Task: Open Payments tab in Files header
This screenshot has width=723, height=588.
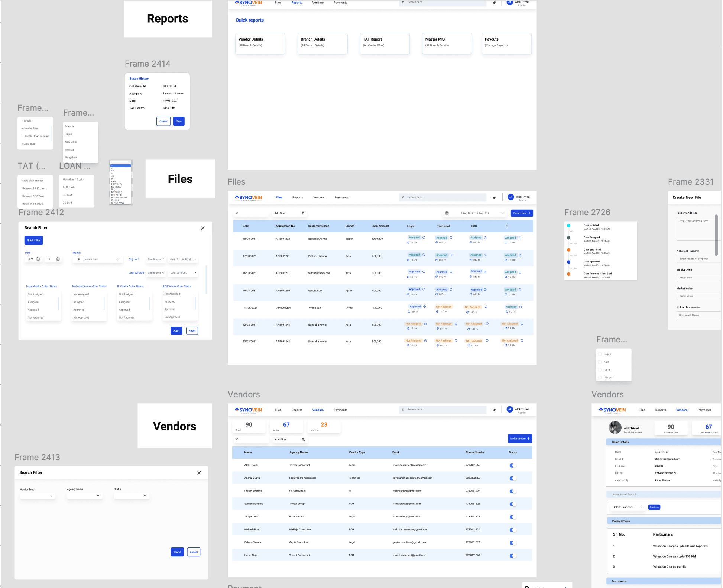Action: click(x=341, y=198)
